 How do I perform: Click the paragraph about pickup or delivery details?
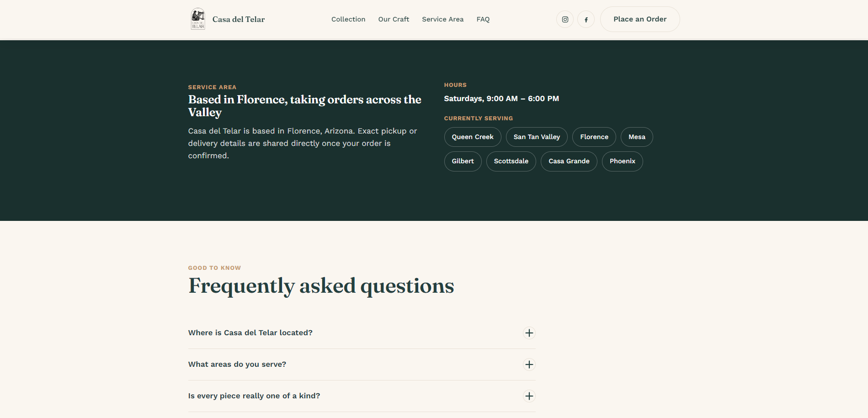coord(303,143)
